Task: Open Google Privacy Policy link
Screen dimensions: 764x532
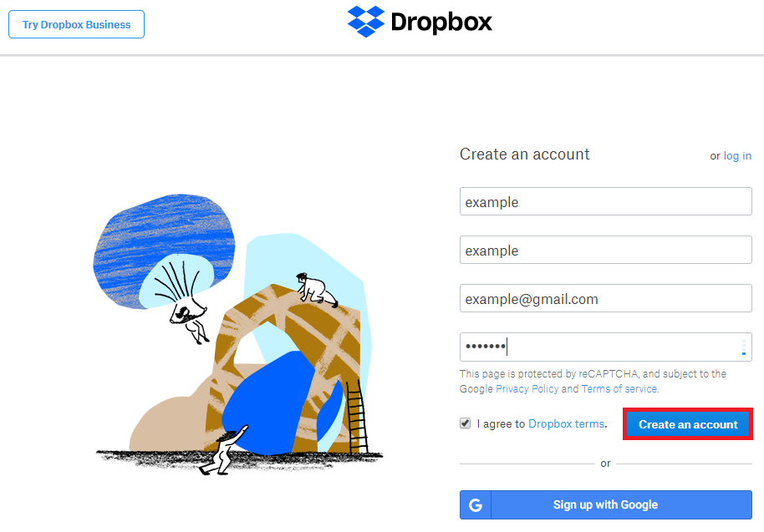Action: [527, 389]
